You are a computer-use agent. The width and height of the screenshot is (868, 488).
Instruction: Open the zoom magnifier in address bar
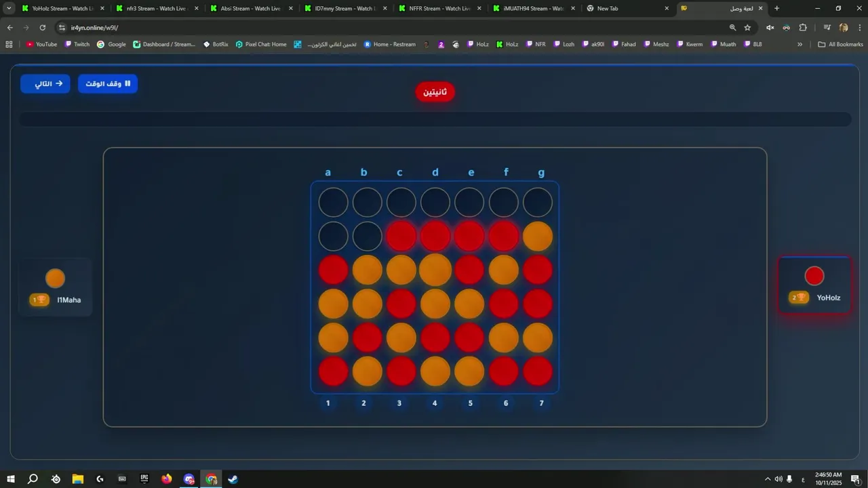(x=732, y=28)
